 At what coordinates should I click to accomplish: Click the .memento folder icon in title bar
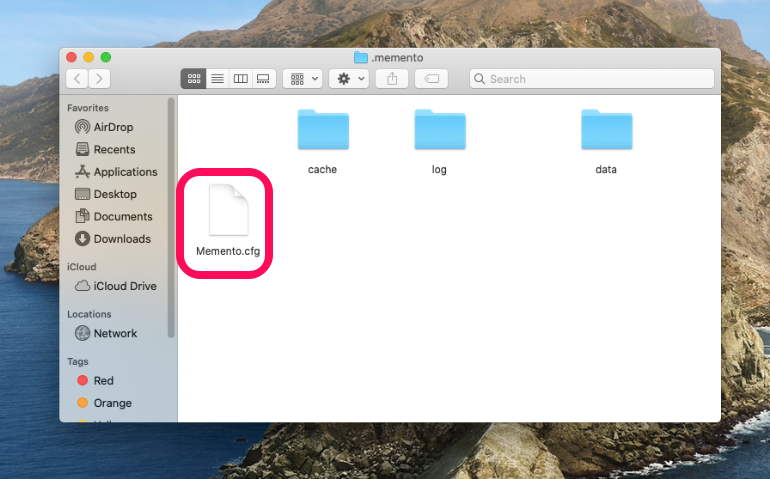(361, 57)
